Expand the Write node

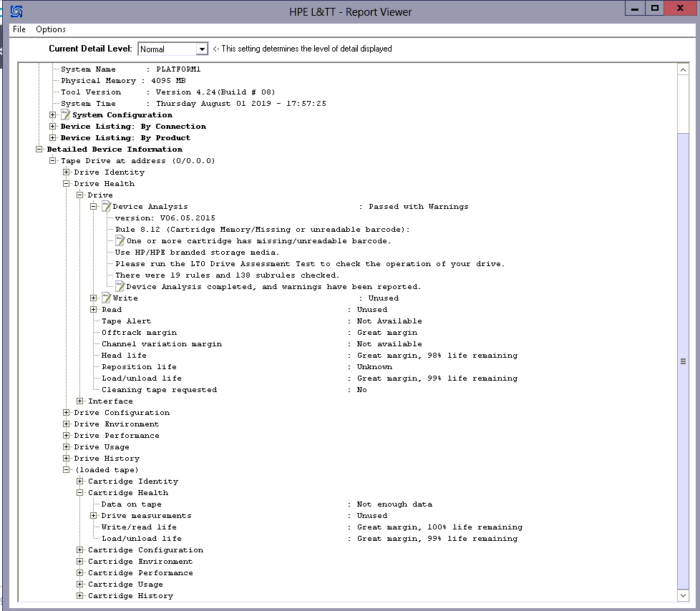[93, 298]
